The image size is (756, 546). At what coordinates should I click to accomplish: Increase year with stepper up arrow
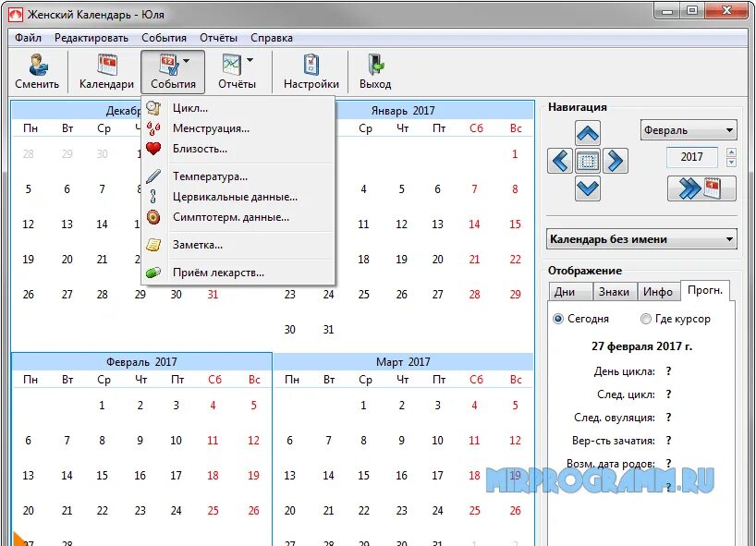click(731, 152)
